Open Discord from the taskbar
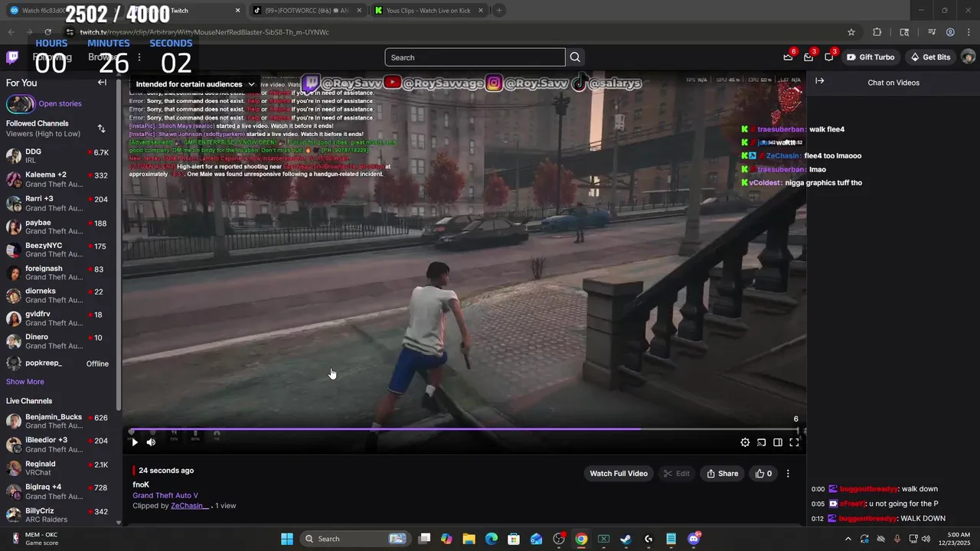Image resolution: width=980 pixels, height=551 pixels. click(x=694, y=539)
